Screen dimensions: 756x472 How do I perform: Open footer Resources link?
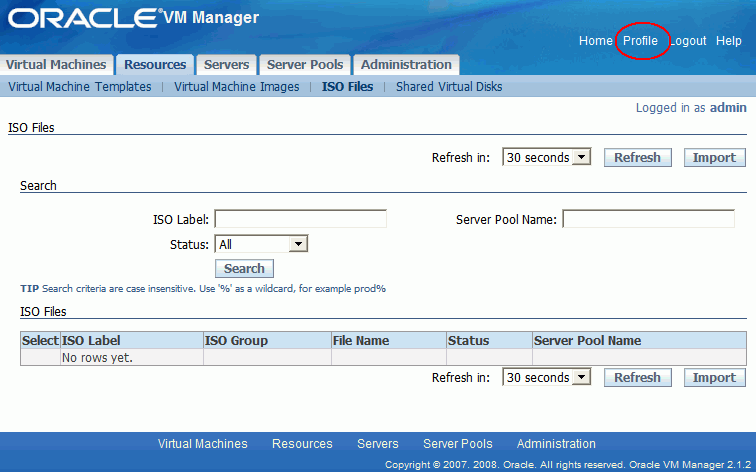click(302, 444)
